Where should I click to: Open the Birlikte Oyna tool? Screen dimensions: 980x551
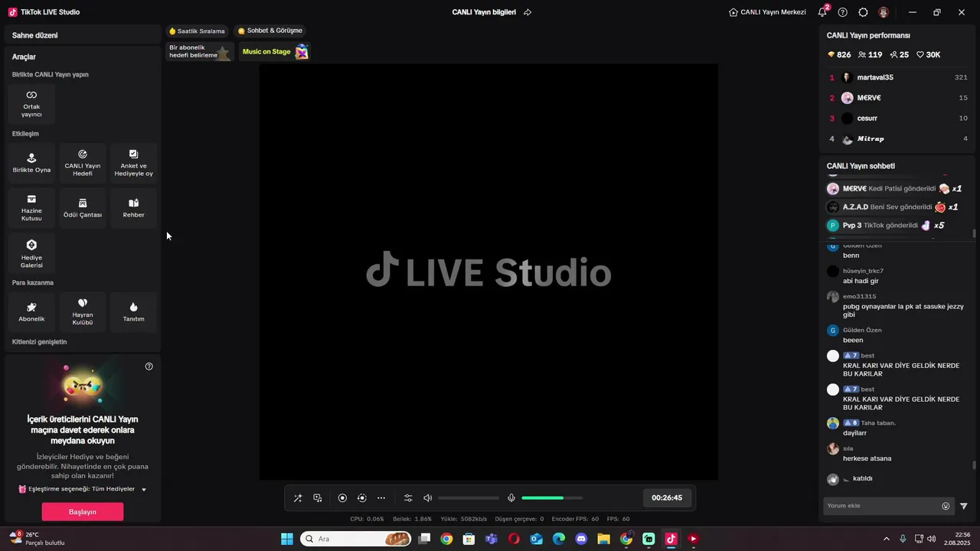[31, 162]
